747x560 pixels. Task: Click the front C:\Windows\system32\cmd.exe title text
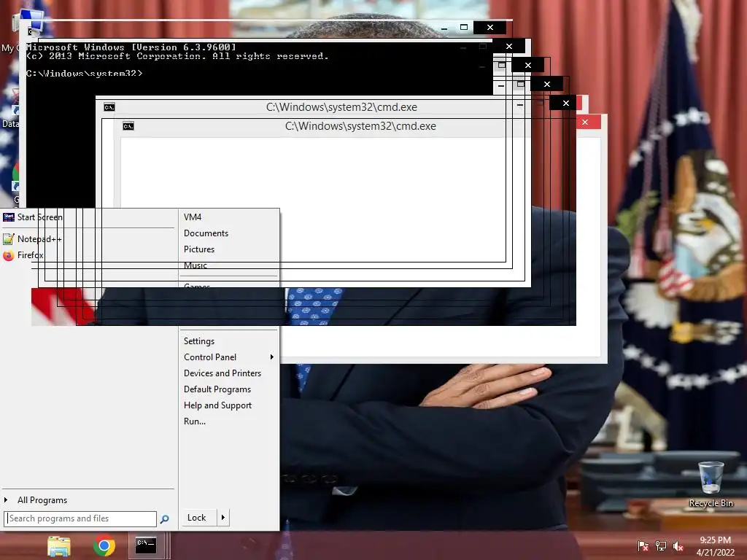[360, 126]
